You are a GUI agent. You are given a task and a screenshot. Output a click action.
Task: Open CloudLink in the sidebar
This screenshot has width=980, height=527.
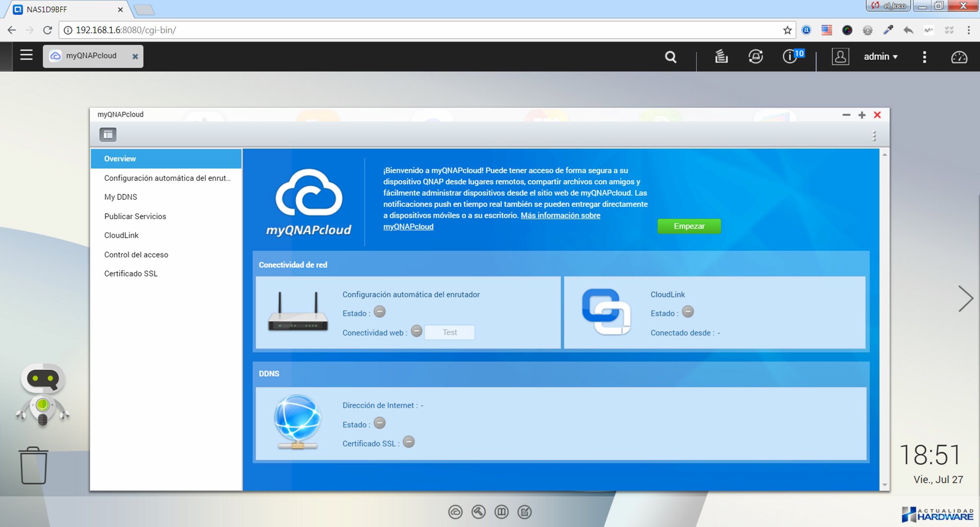tap(122, 235)
